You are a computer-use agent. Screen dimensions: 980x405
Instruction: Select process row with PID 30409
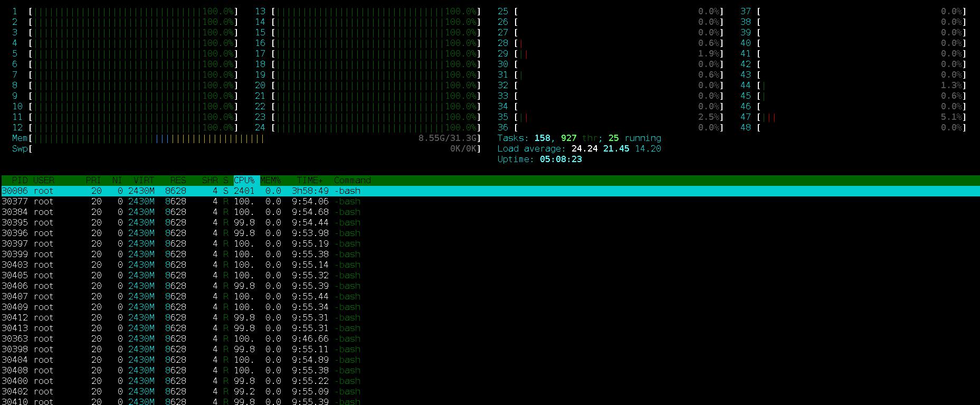(x=490, y=307)
